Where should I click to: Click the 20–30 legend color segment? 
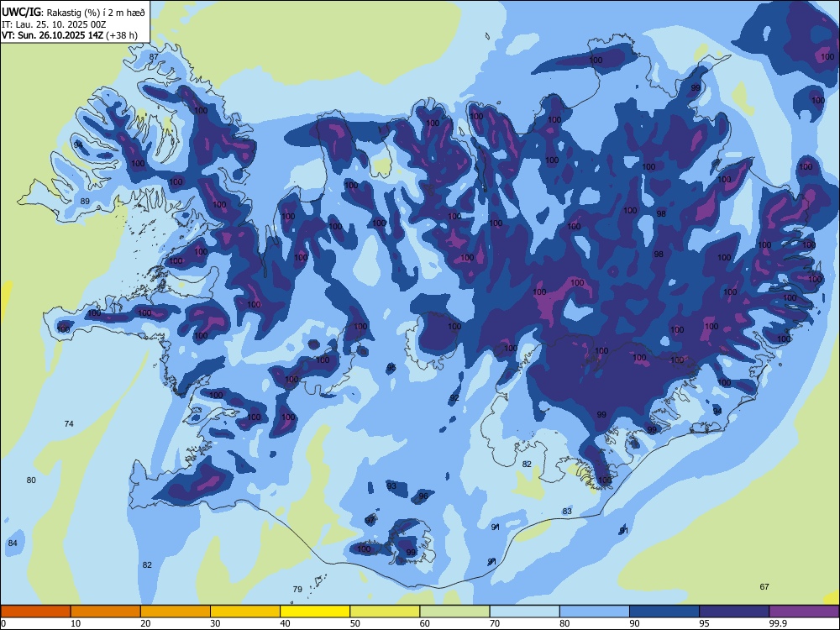point(176,612)
